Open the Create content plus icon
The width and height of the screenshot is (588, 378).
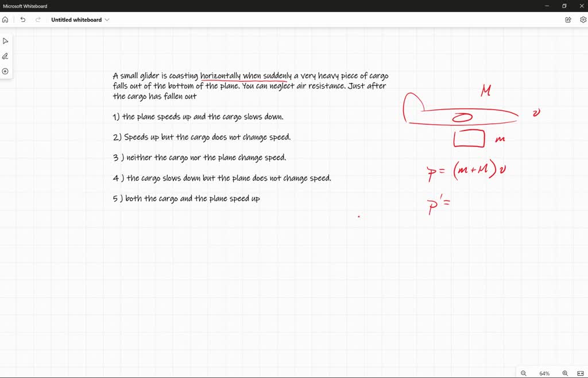[6, 71]
